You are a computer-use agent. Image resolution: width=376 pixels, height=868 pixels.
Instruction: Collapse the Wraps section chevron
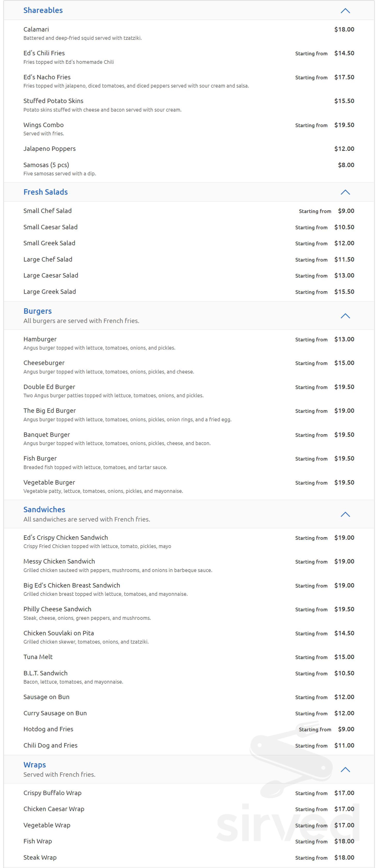click(345, 770)
